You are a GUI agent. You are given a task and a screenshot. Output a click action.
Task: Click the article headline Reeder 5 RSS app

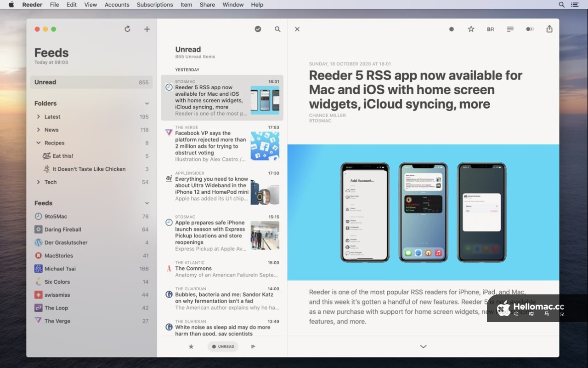pyautogui.click(x=416, y=90)
